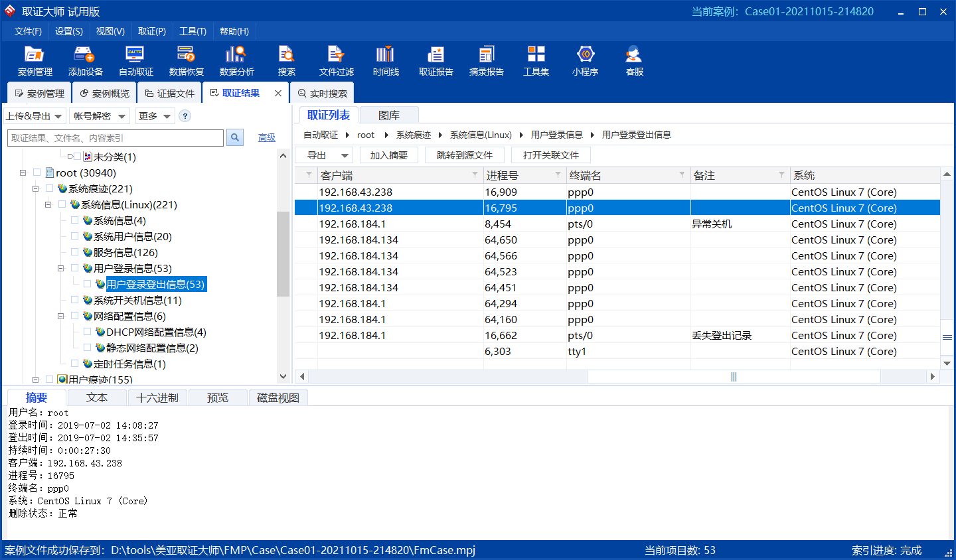Switch to the 图库 tab

pos(389,115)
